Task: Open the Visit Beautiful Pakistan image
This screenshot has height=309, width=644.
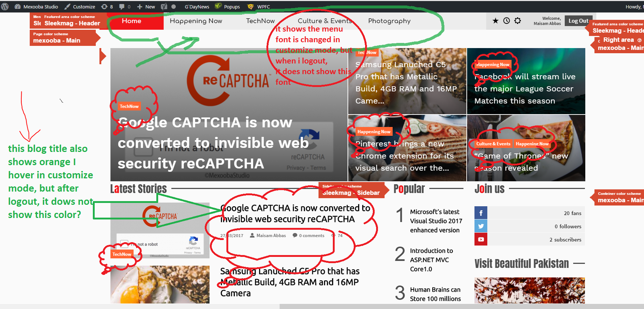Action: 530,290
